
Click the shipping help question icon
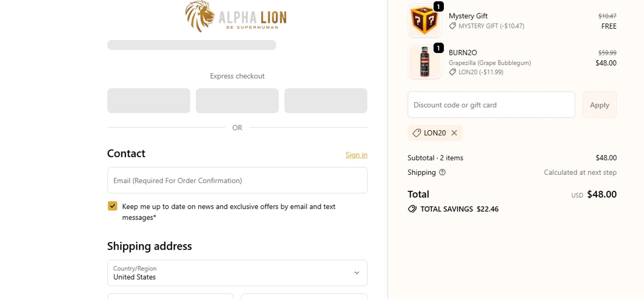(442, 172)
